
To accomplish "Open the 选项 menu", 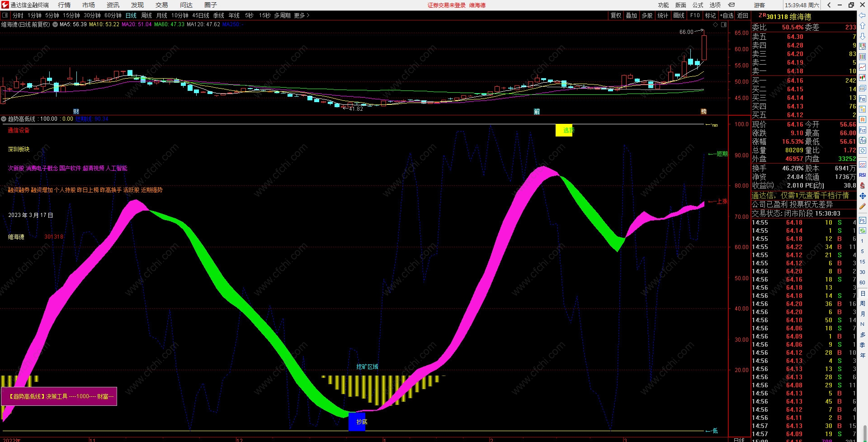I will 715,5.
